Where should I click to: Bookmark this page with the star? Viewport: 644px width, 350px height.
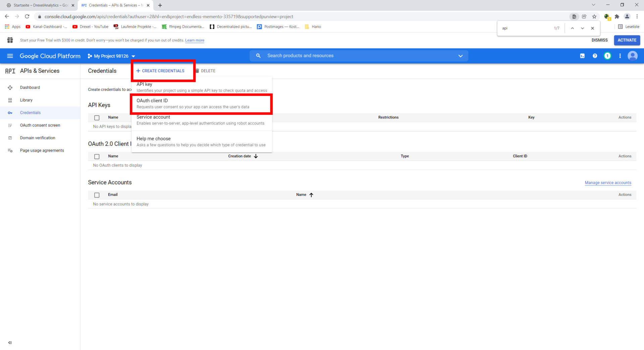click(x=594, y=16)
